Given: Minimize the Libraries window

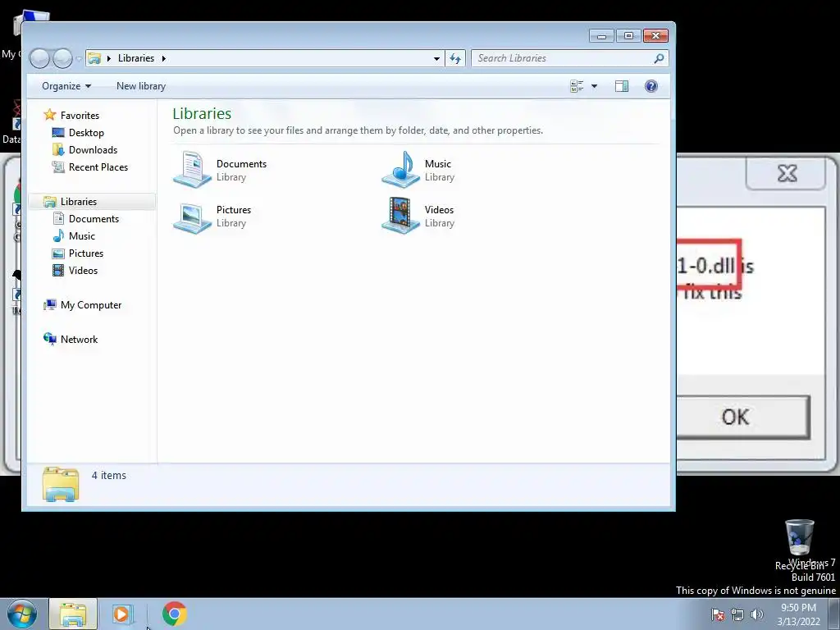Looking at the screenshot, I should coord(601,36).
